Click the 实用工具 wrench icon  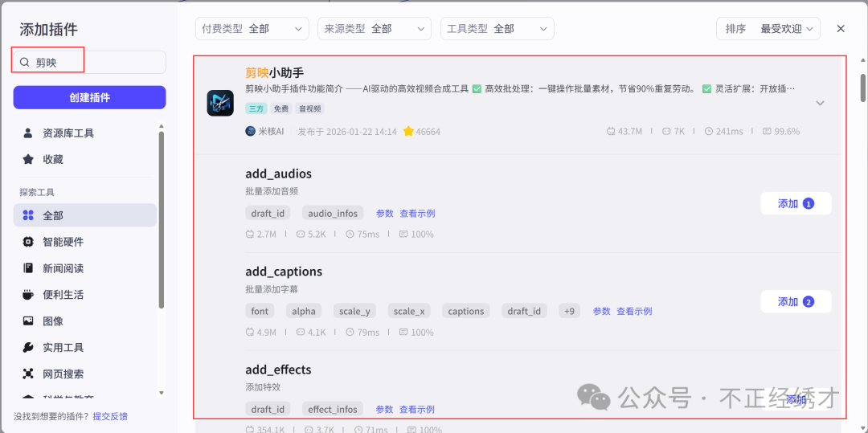[x=27, y=347]
